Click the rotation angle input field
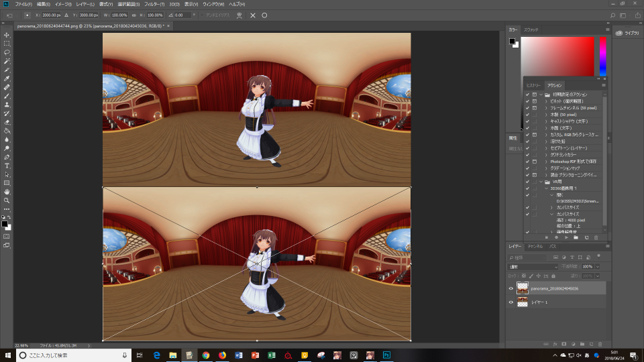 click(182, 15)
